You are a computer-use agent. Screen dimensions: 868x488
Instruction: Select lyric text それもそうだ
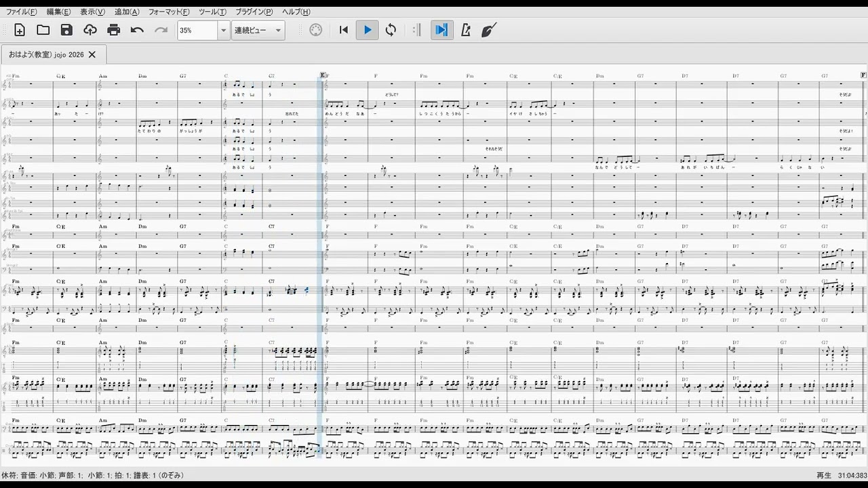[494, 148]
